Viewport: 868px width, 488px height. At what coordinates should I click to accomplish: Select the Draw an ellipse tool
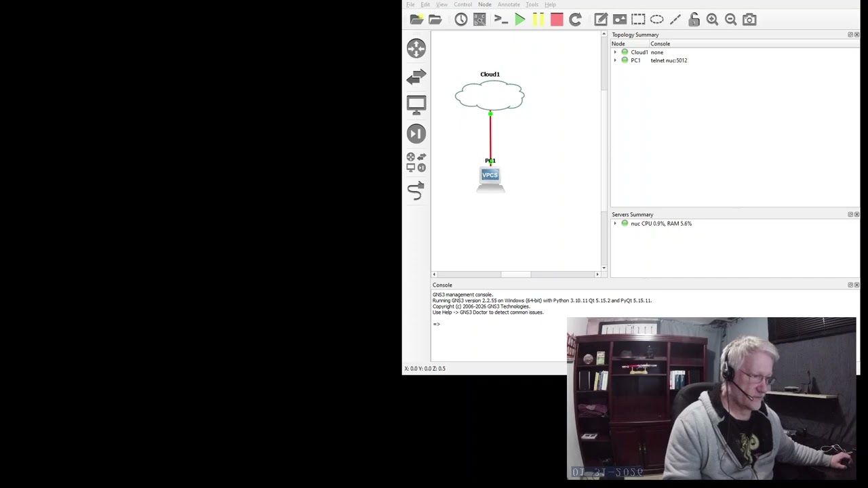[x=656, y=20]
